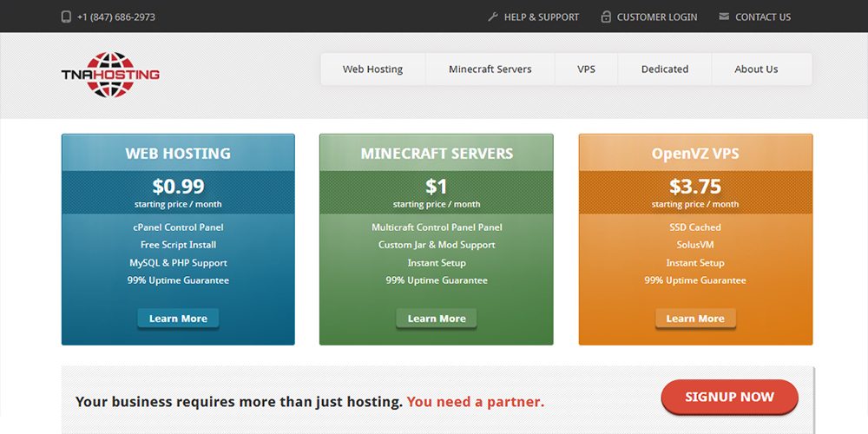Click the TNA Hosting globe logo
This screenshot has height=434, width=868.
click(110, 75)
